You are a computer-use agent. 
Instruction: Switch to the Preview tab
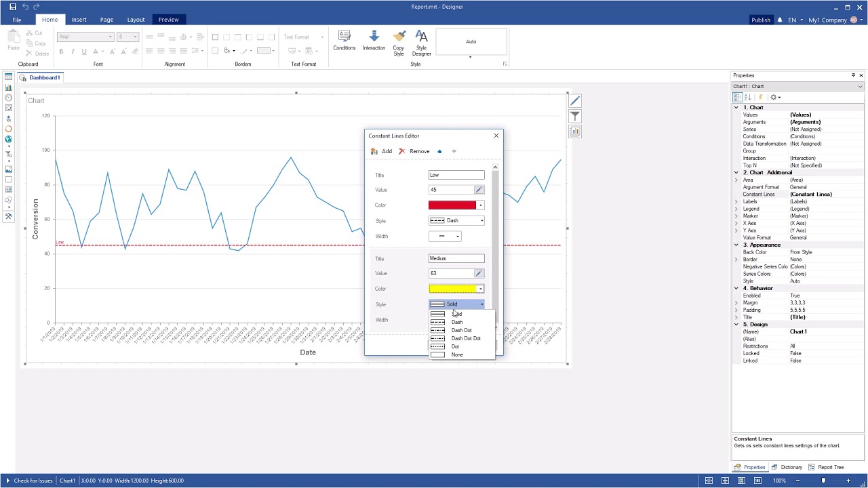click(168, 20)
